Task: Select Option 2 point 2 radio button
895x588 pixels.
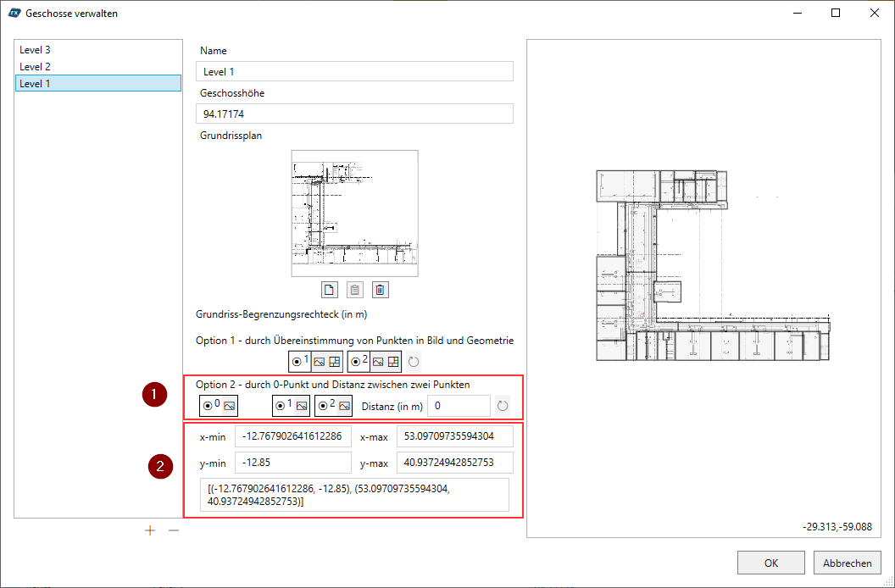Action: pos(323,406)
